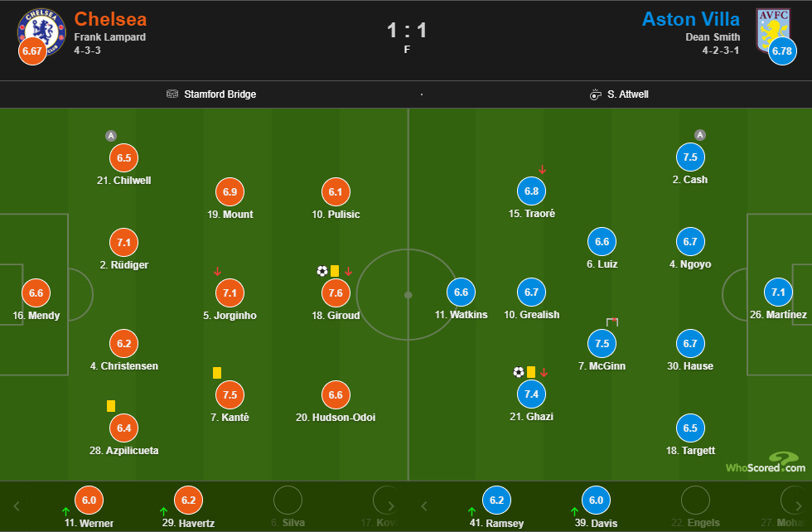This screenshot has width=812, height=532.
Task: Click the stadium icon beside Stamford Bridge
Action: tap(172, 94)
